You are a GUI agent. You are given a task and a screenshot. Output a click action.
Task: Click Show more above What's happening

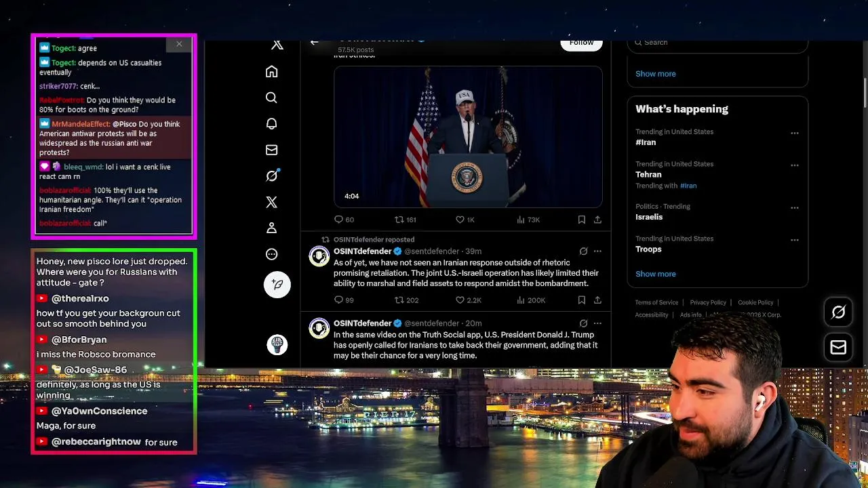coord(655,74)
